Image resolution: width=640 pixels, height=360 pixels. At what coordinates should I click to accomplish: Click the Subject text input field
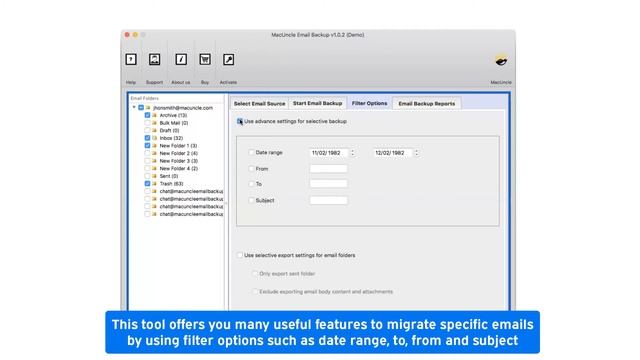point(329,200)
